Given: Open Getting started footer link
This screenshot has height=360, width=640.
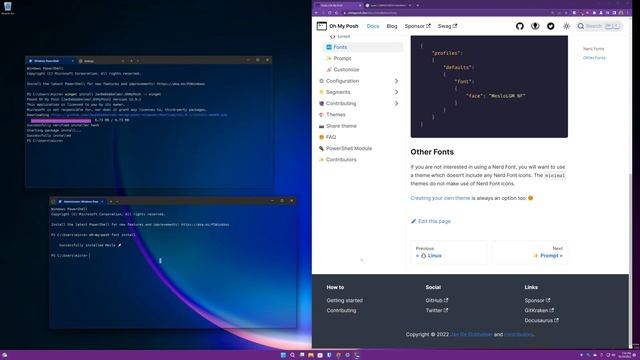Looking at the screenshot, I should (x=344, y=300).
